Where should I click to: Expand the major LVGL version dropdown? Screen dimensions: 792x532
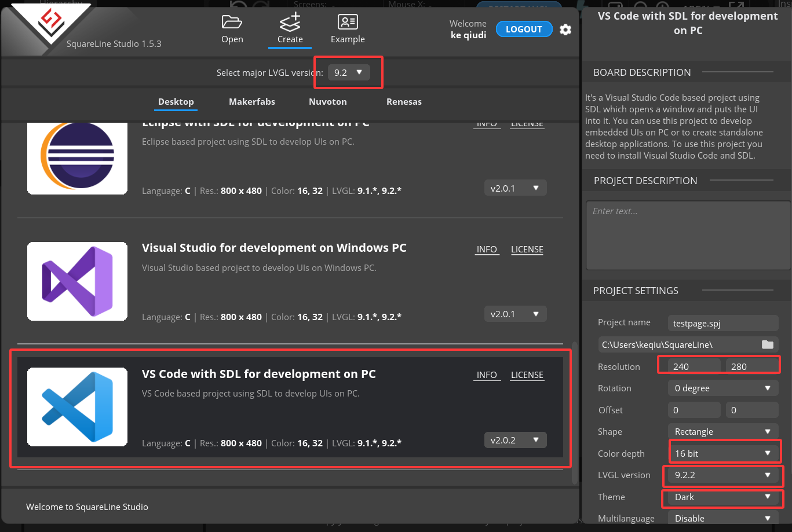tap(348, 72)
